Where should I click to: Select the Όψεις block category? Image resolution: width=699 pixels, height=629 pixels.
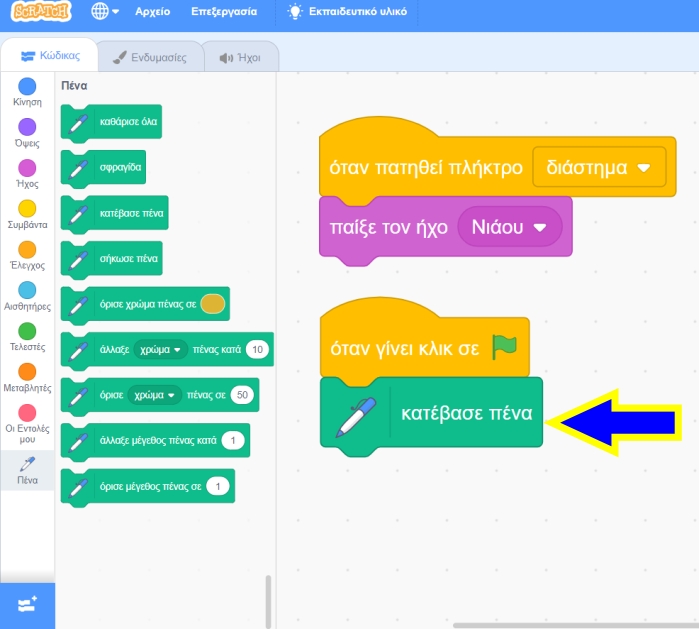coord(27,133)
